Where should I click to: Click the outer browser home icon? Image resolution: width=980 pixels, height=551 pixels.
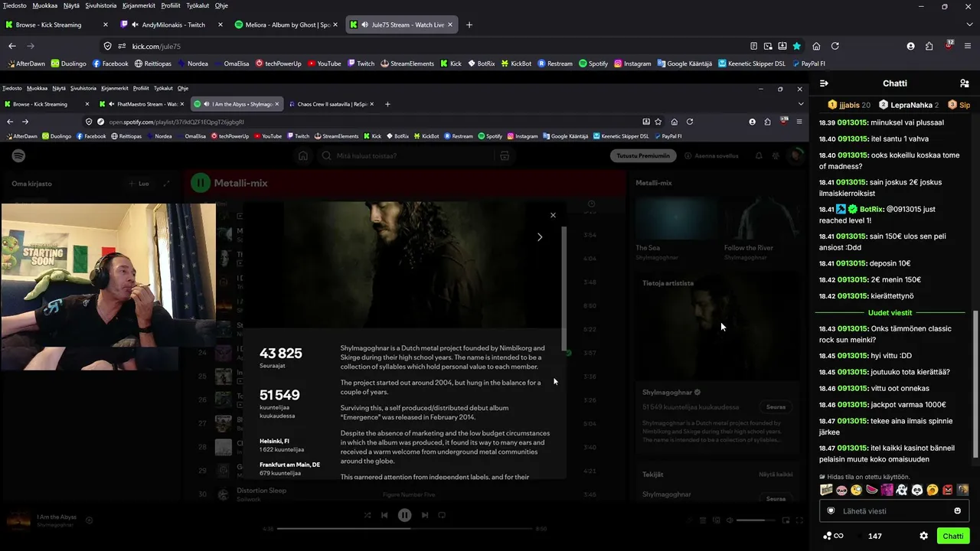(x=816, y=46)
